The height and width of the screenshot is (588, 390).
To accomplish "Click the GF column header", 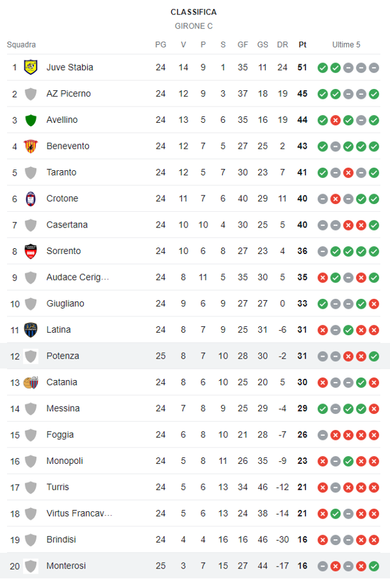I will (242, 45).
